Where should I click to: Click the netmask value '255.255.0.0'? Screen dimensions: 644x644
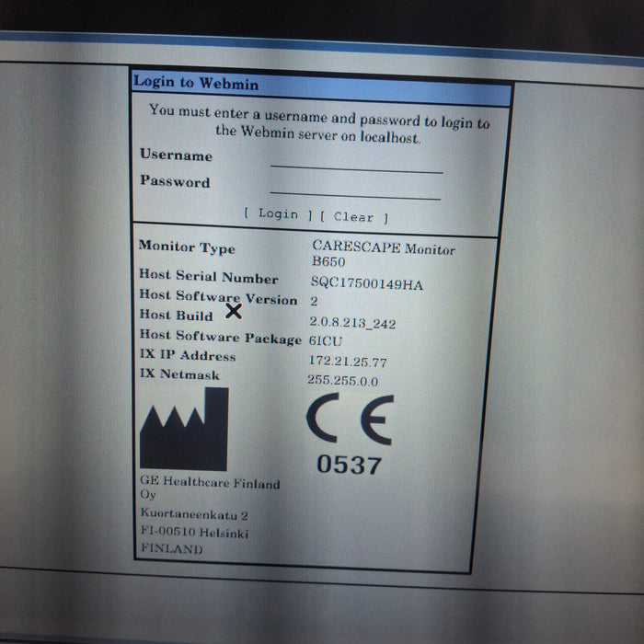coord(342,380)
